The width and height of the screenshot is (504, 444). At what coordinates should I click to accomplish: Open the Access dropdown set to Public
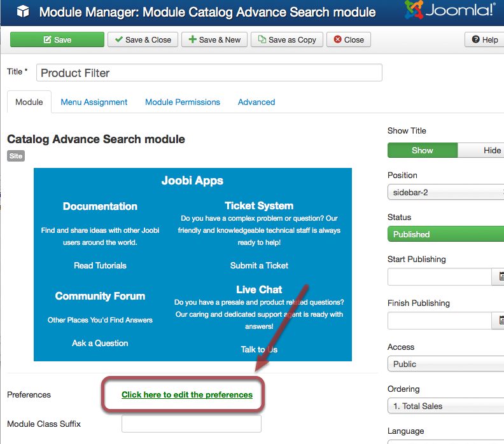(x=446, y=364)
